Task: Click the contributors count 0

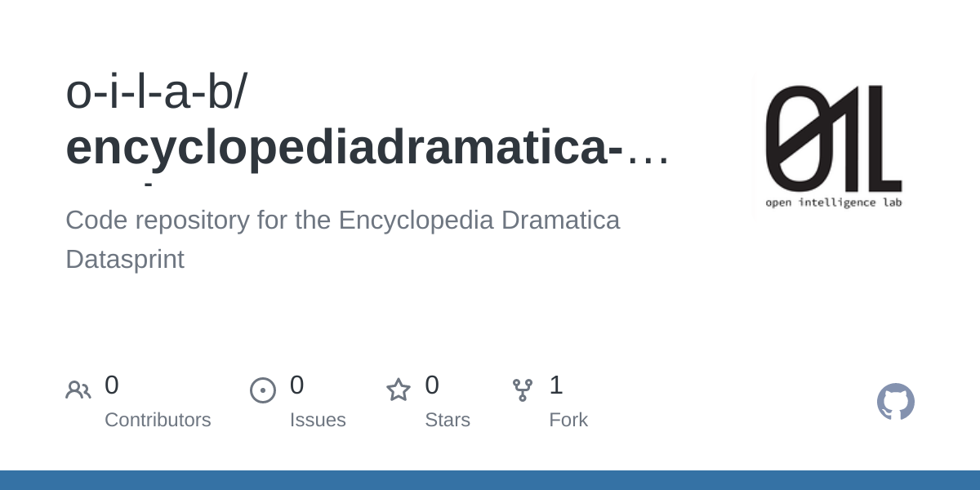Action: [112, 385]
